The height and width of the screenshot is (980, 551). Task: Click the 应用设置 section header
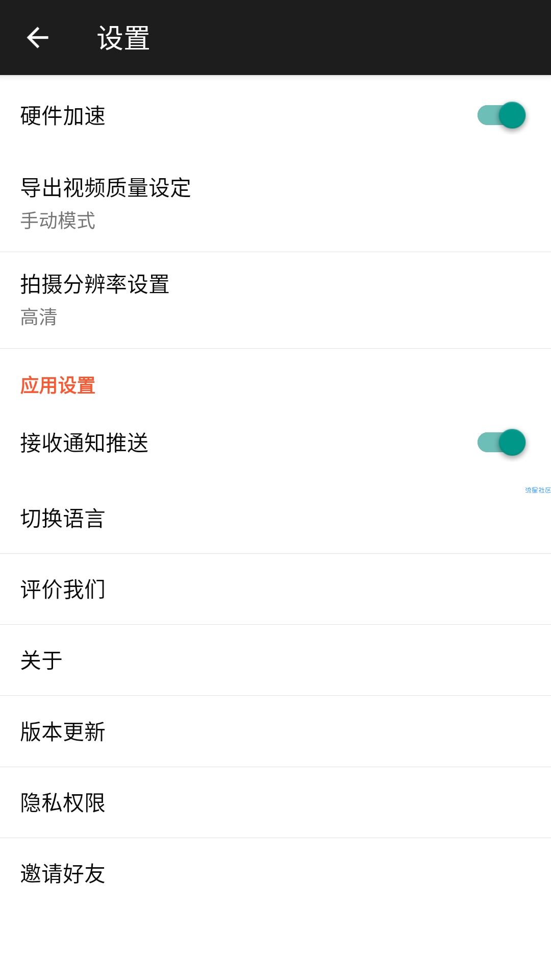[x=58, y=385]
